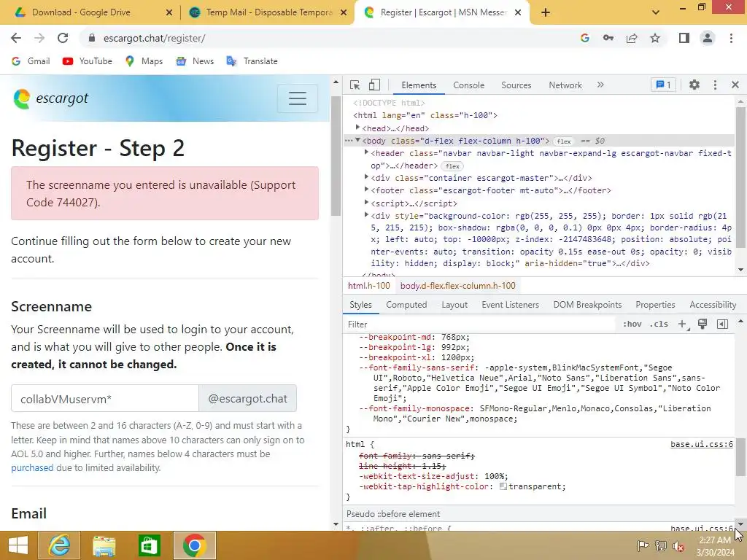The width and height of the screenshot is (747, 560).
Task: Open the Chrome three-dot menu
Action: [731, 38]
